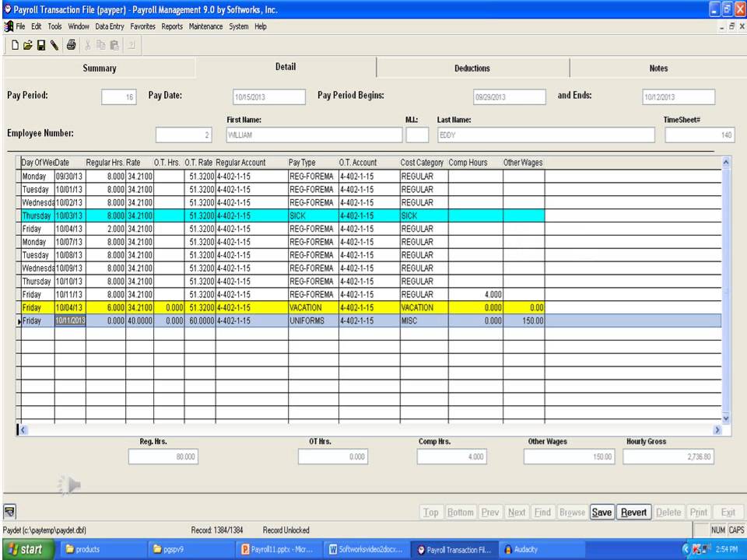Click the pencil edit toolbar icon
Screen dimensions: 747x560
pyautogui.click(x=54, y=45)
